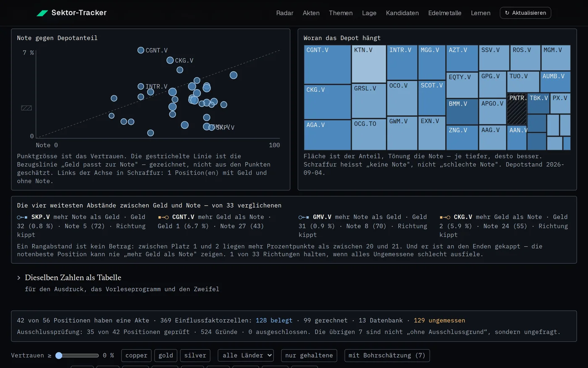This screenshot has width=588, height=368.
Task: Click the hatched no-rating marker left of axis
Action: 26,108
